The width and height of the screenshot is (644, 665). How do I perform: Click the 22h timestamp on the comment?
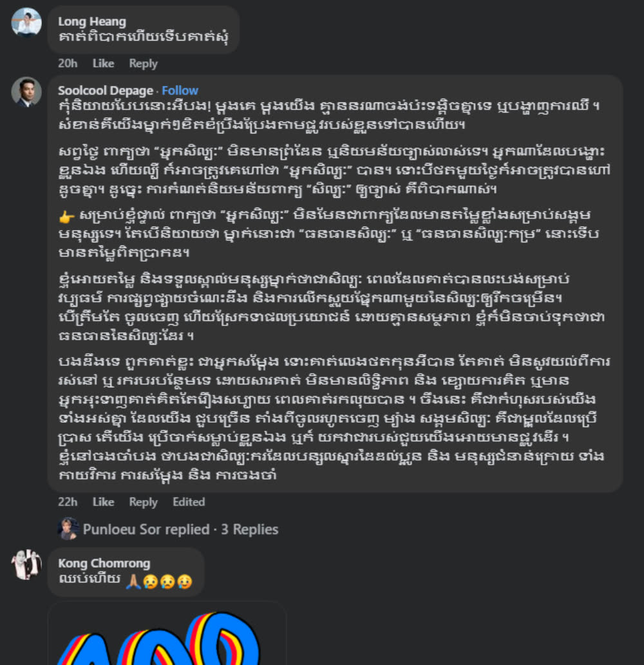(68, 502)
